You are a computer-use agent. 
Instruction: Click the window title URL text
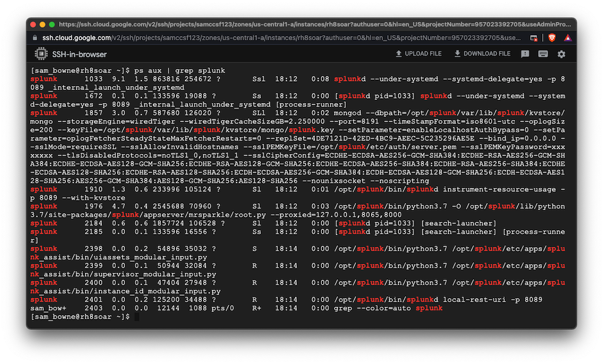point(314,25)
